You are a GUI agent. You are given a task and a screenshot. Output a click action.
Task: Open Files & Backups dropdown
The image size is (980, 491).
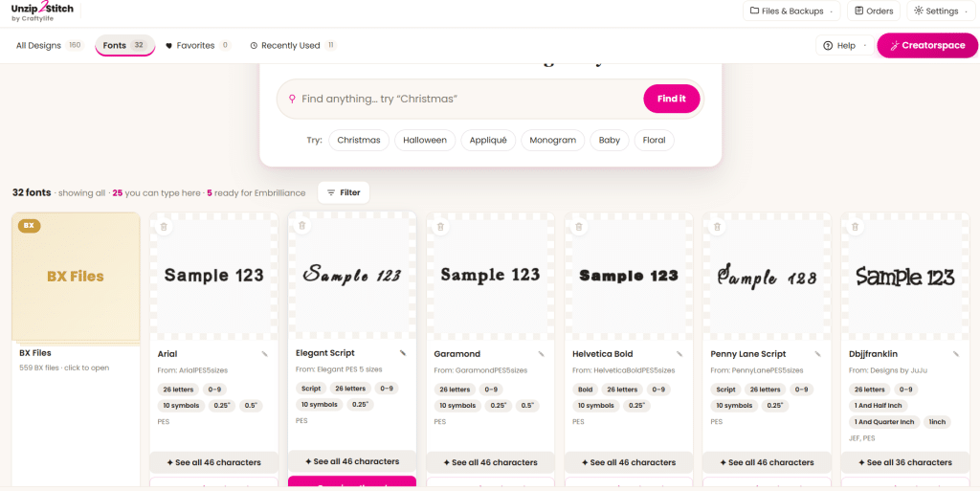(791, 11)
